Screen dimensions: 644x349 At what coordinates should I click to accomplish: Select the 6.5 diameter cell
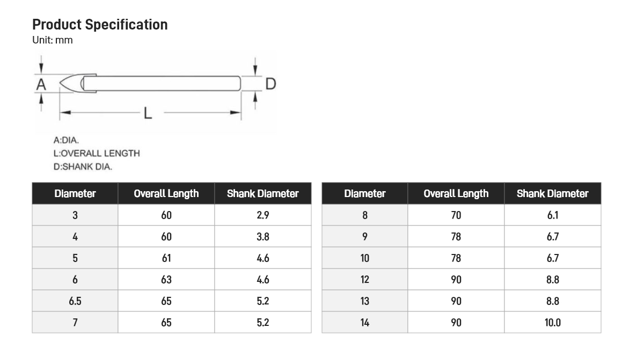tap(75, 301)
